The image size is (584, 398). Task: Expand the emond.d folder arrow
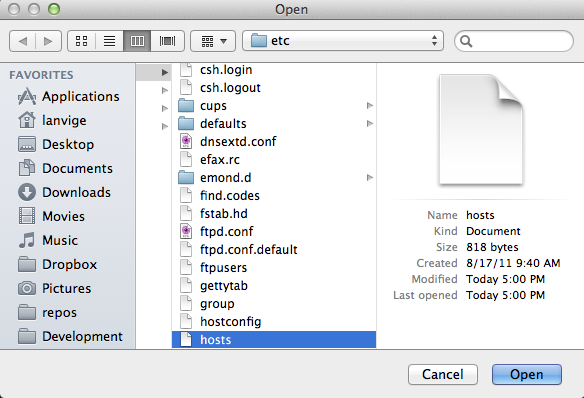tap(370, 178)
